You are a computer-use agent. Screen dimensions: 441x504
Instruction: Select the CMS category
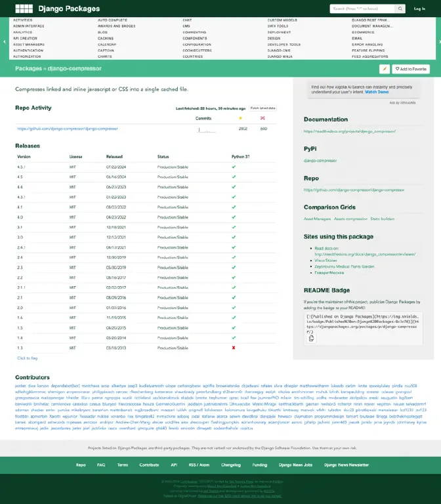[x=186, y=26]
